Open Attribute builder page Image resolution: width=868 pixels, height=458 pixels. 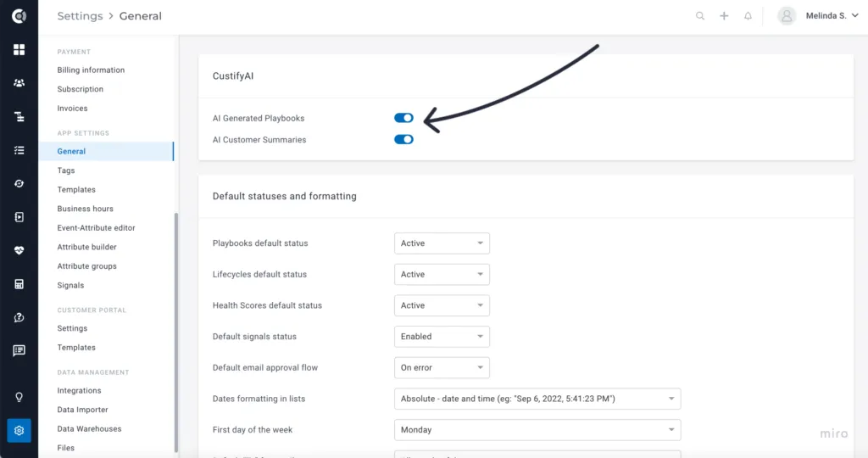[x=87, y=247]
